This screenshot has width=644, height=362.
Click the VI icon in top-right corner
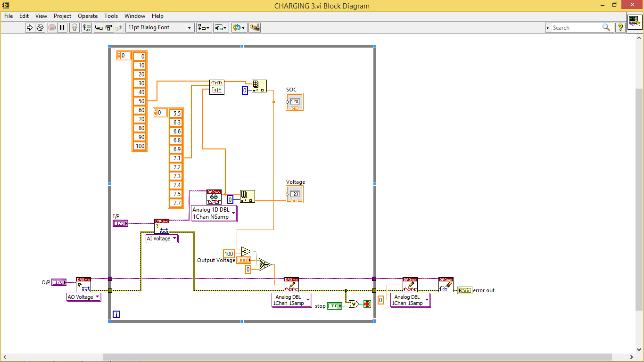(635, 22)
